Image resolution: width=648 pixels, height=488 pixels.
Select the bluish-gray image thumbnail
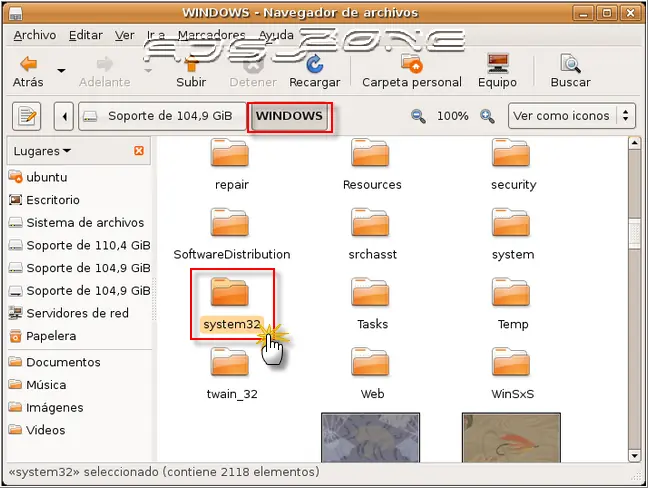click(371, 437)
